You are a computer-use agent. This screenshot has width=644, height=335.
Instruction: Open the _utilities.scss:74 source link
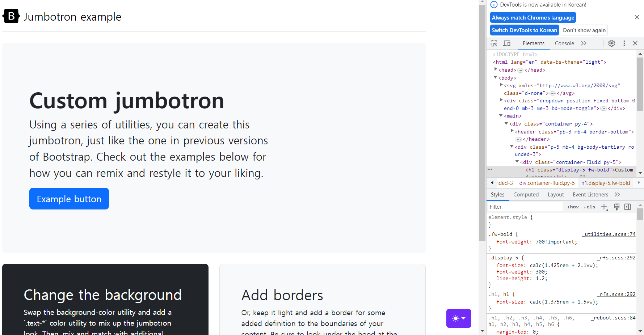[x=609, y=234]
